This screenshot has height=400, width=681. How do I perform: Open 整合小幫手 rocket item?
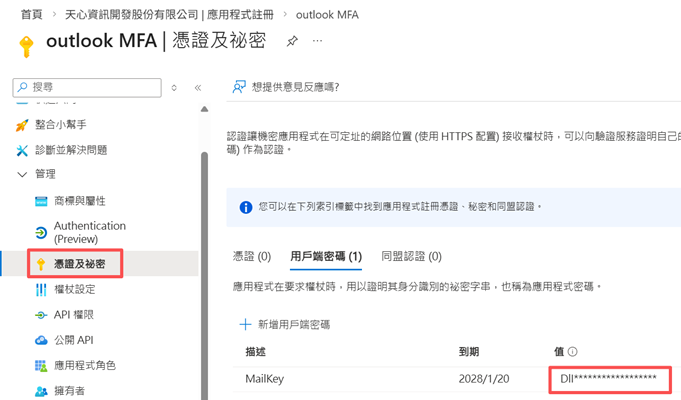(x=60, y=125)
